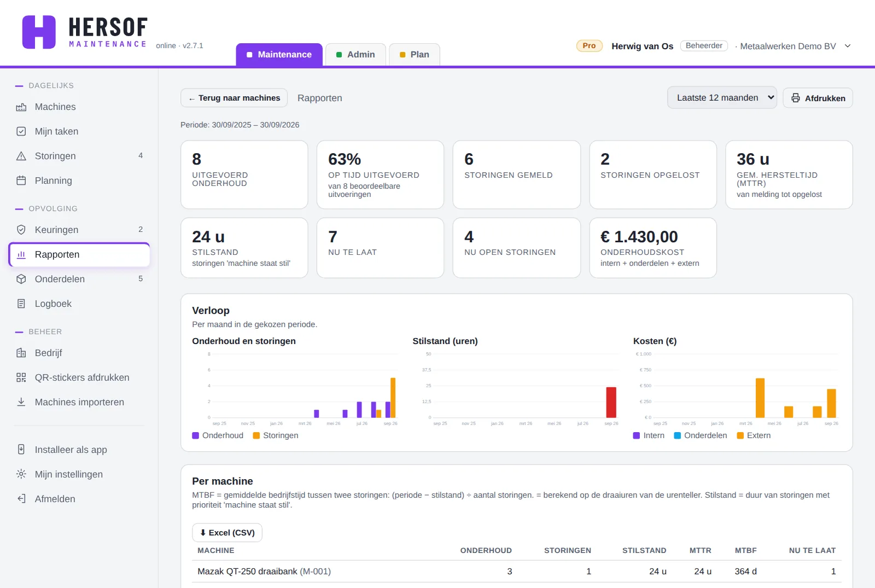Open the Laatste 12 maanden period dropdown
The image size is (875, 588).
722,98
